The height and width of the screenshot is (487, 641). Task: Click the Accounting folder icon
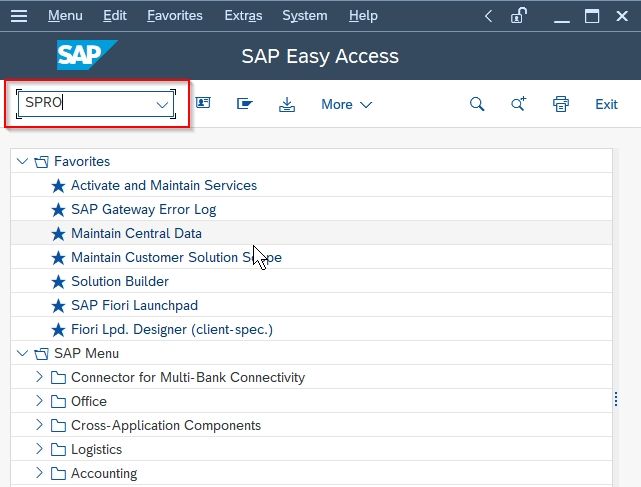coord(58,474)
